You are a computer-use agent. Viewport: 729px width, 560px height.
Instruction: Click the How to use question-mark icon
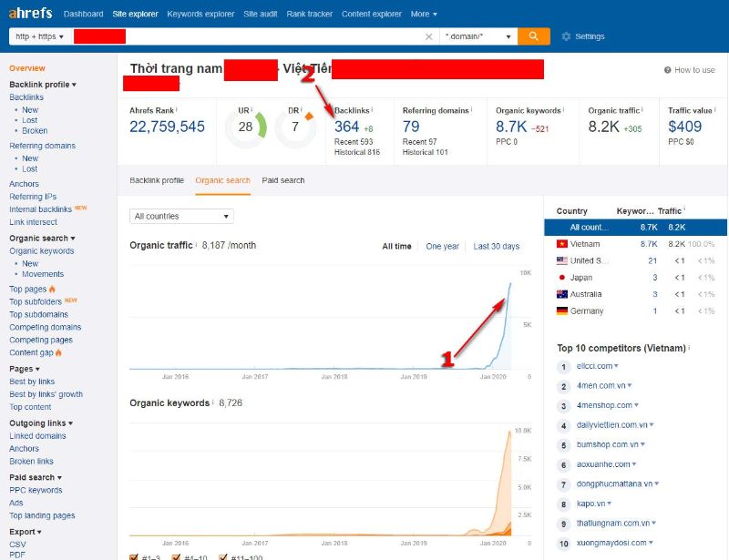coord(667,70)
